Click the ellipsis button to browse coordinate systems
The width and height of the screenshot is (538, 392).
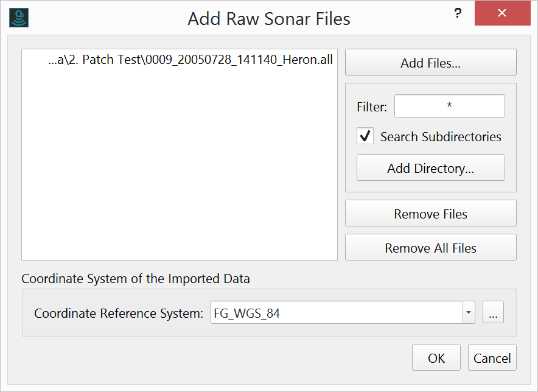[x=493, y=312]
